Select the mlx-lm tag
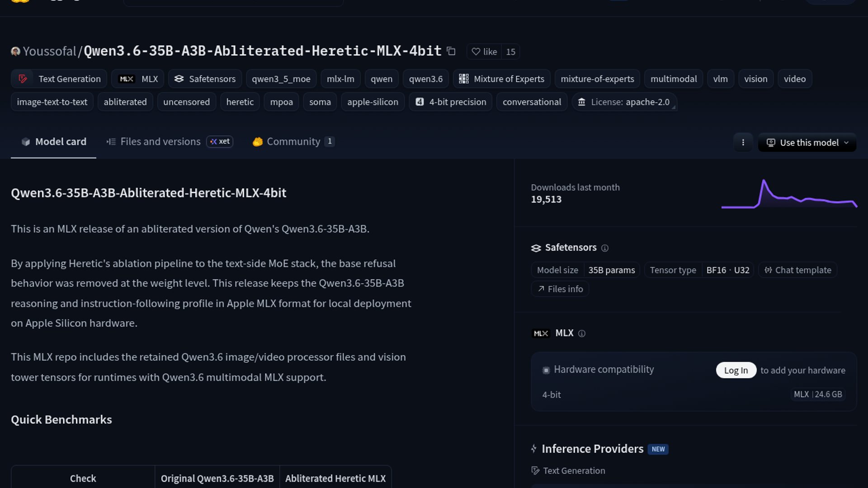This screenshot has height=488, width=868. [340, 79]
